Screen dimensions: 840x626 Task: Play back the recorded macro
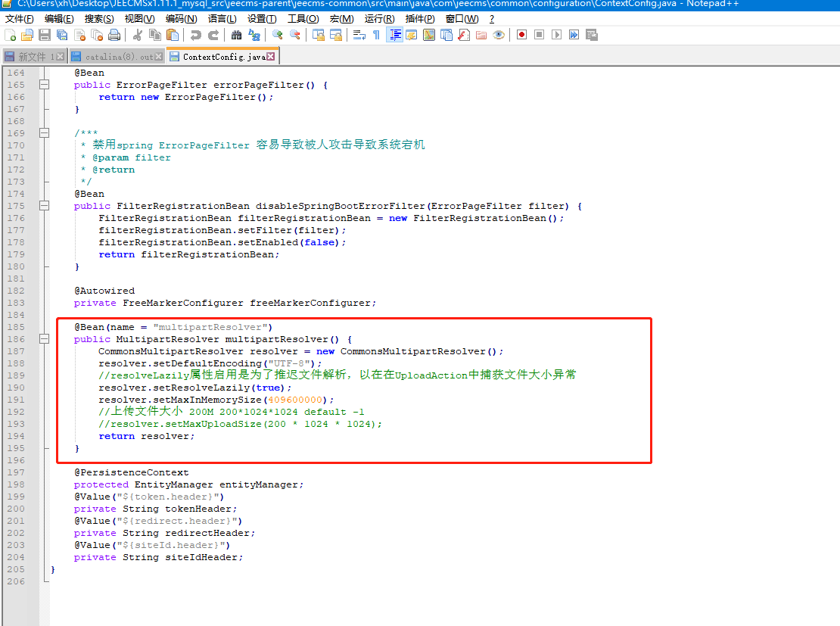557,35
